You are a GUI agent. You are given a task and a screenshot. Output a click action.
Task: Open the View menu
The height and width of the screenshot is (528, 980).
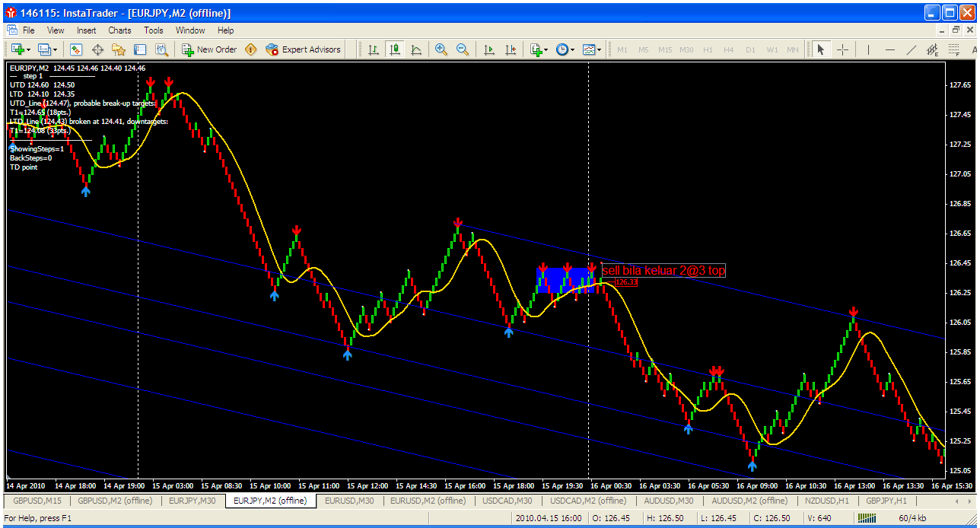click(56, 30)
